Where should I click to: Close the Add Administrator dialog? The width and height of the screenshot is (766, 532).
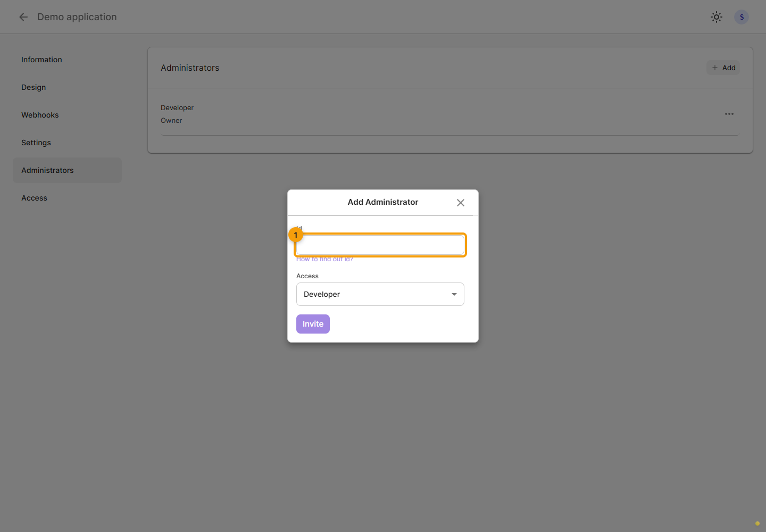(461, 203)
